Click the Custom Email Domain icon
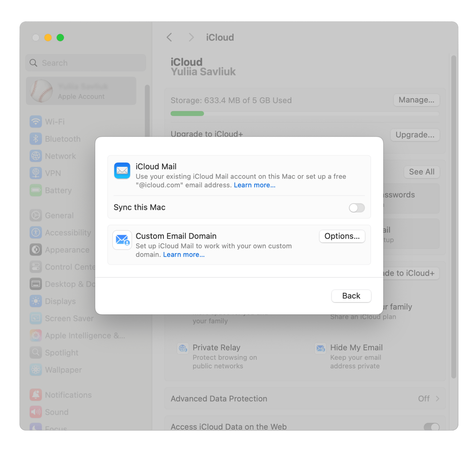476x458 pixels. pyautogui.click(x=122, y=240)
